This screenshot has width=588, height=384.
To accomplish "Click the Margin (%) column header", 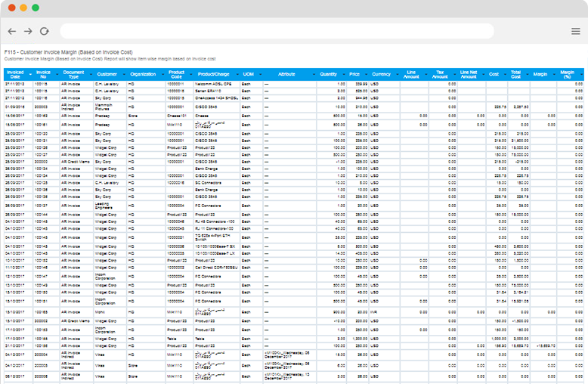I will tap(566, 75).
